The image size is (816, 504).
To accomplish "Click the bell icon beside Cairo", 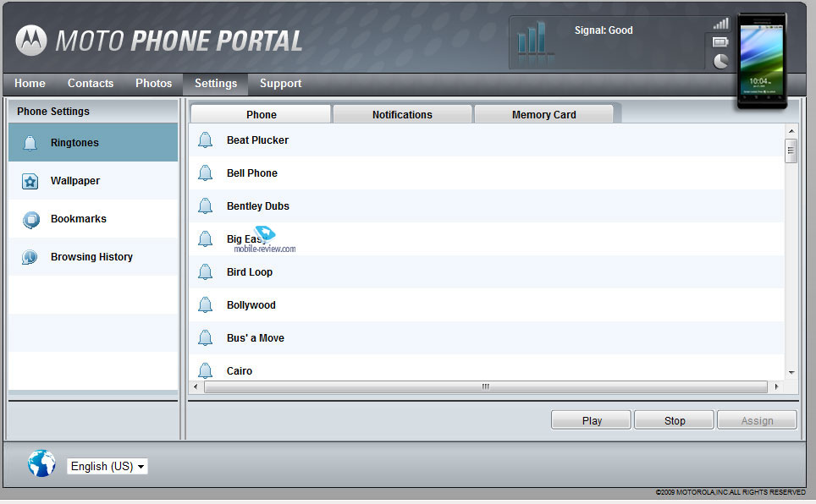I will click(x=206, y=370).
